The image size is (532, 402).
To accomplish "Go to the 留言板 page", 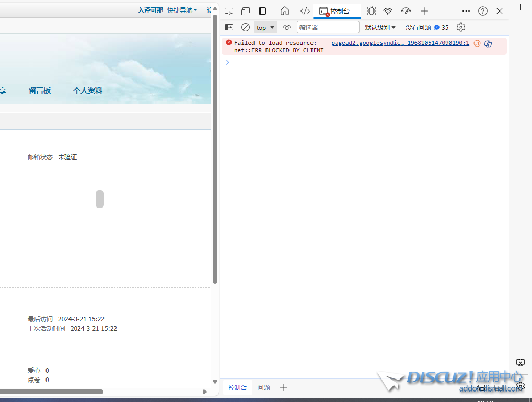I will pos(40,90).
